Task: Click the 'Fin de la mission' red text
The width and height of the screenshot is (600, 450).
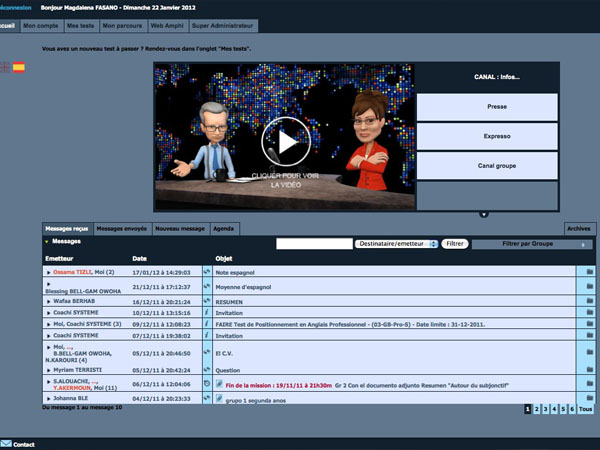Action: click(279, 385)
